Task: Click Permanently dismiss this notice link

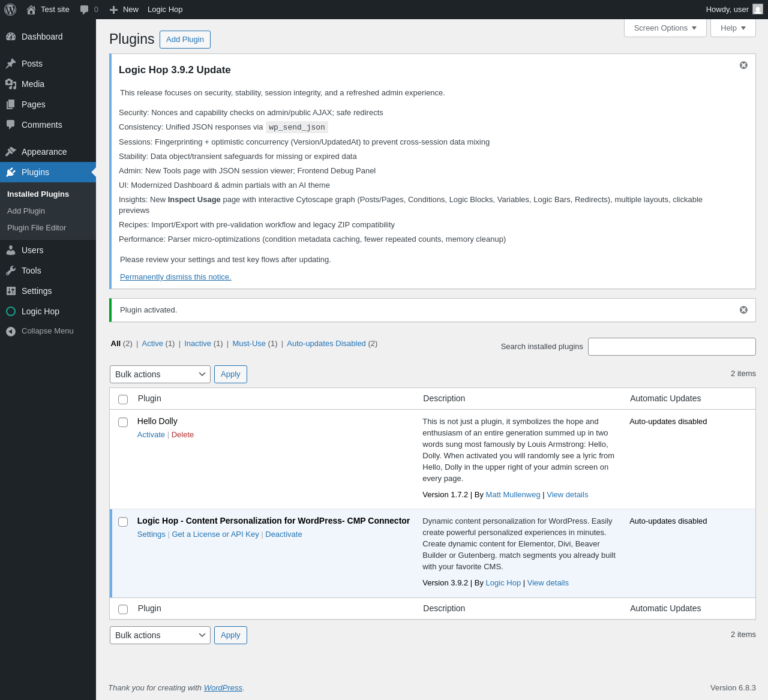Action: (x=175, y=277)
